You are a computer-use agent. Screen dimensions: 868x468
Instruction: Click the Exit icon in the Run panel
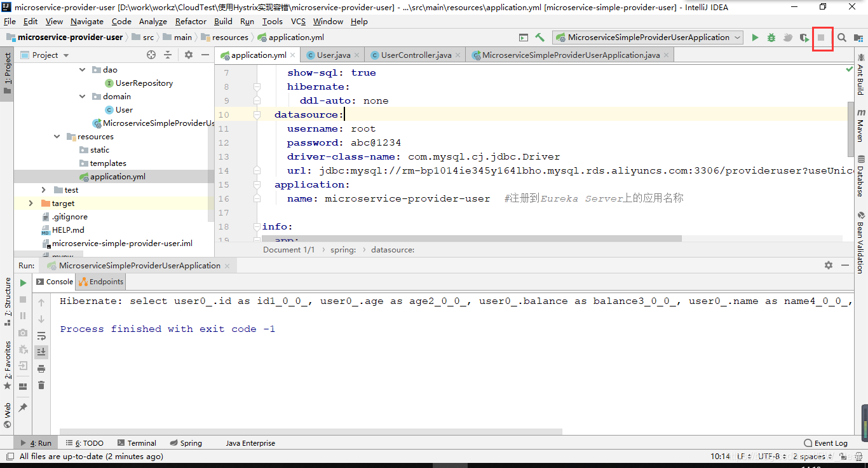[x=23, y=366]
